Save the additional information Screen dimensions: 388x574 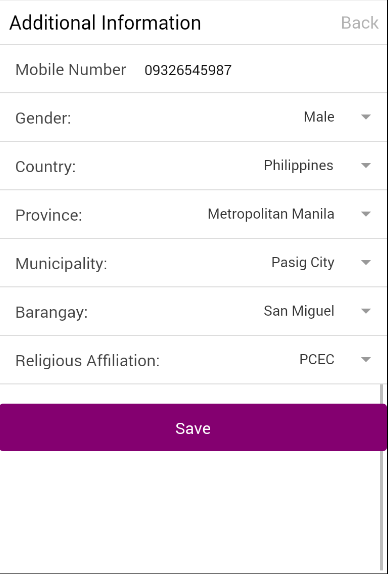[x=193, y=427]
